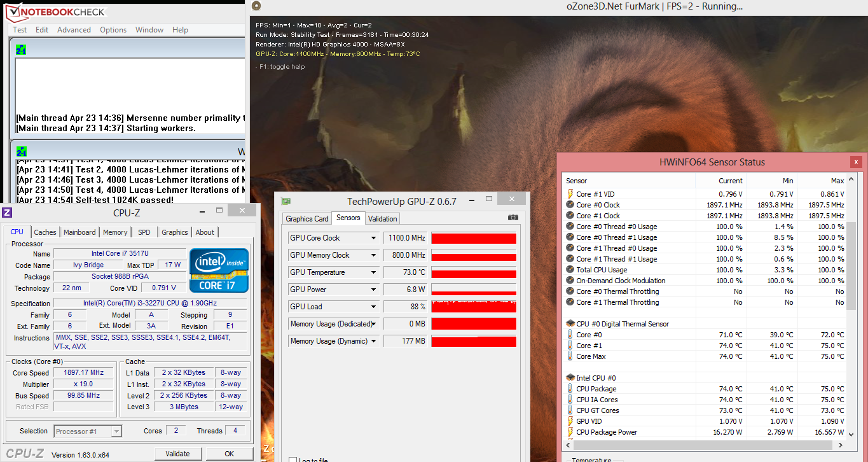Click the Prime95 main thread window icon
The width and height of the screenshot is (868, 462).
22,49
